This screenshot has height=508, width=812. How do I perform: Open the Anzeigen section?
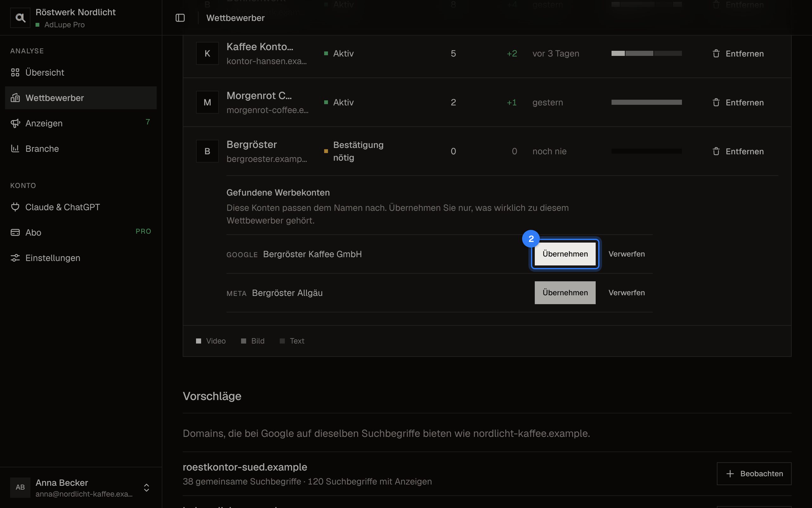81,123
